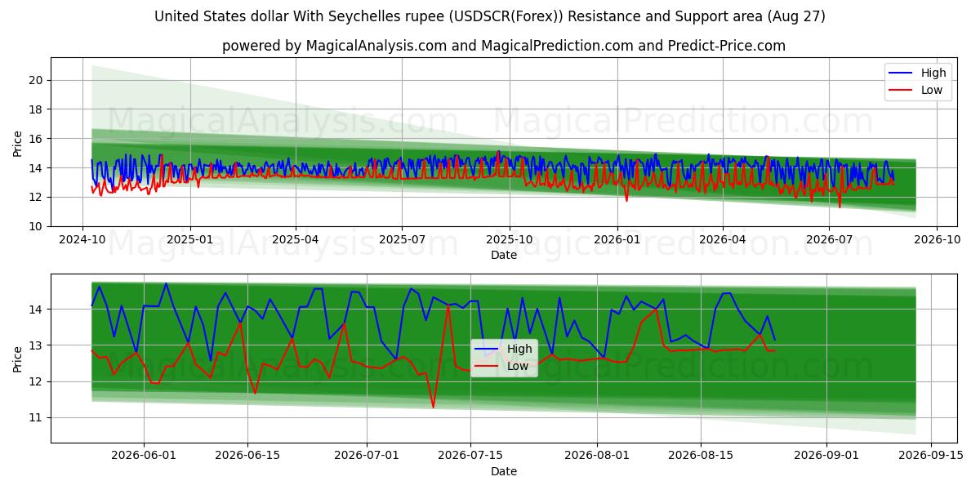Click the '2026-09-15' date tick on bottom chart
980x490 pixels.
pyautogui.click(x=930, y=457)
